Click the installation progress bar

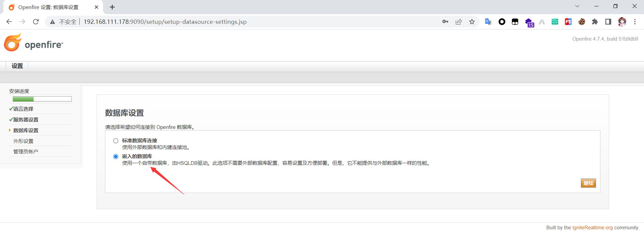[x=42, y=99]
